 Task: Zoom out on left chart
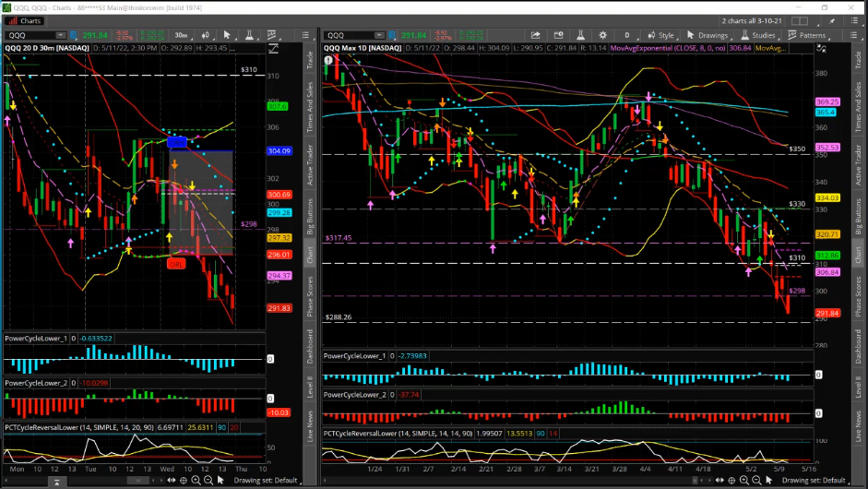(x=208, y=480)
